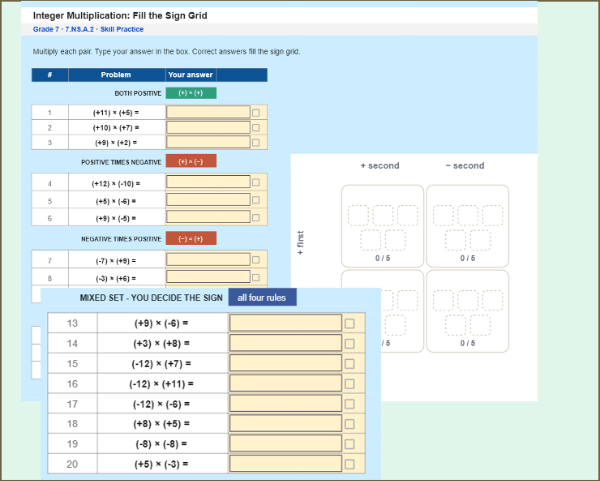The width and height of the screenshot is (600, 481).
Task: Click the page title 'Integer Multiplication: Fill the Sign Grid'
Action: point(120,16)
